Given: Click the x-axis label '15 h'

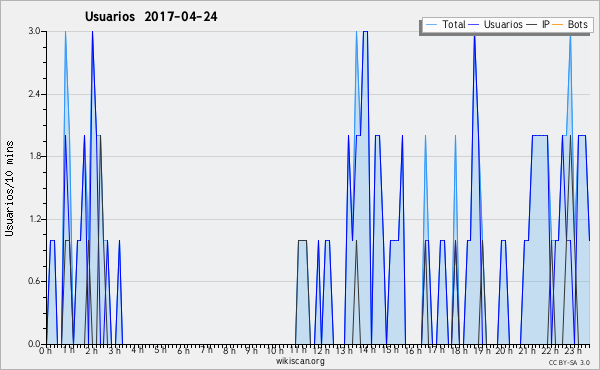Looking at the screenshot, I should (390, 350).
